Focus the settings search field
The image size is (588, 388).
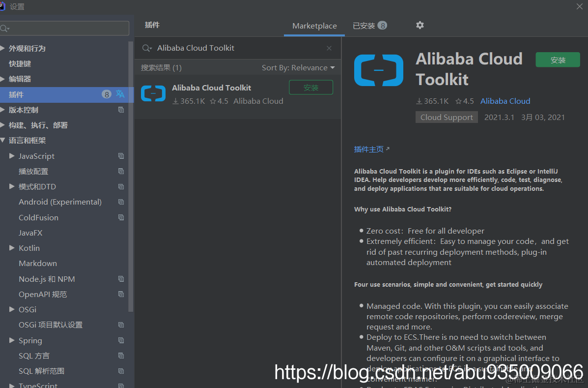point(64,29)
